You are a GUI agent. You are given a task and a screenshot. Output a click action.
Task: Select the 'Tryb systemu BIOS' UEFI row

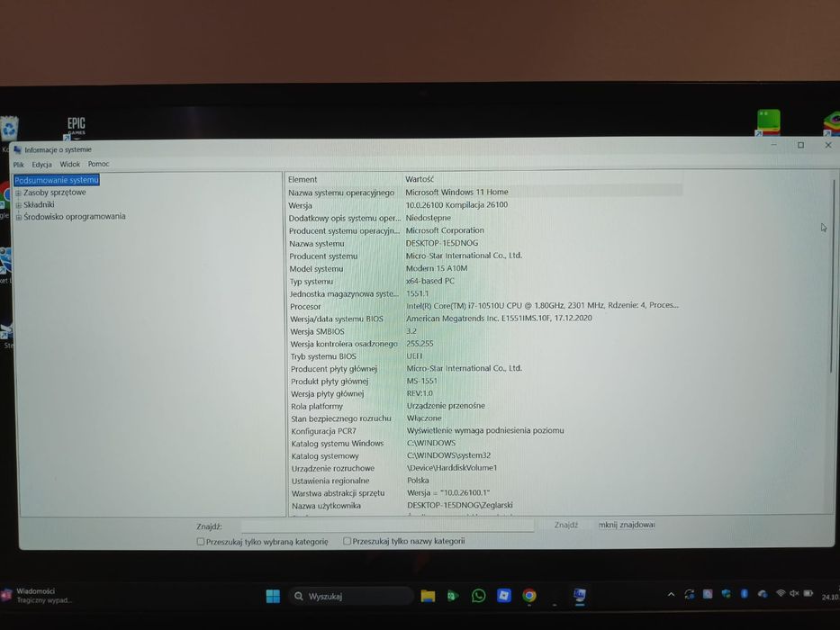coord(484,356)
